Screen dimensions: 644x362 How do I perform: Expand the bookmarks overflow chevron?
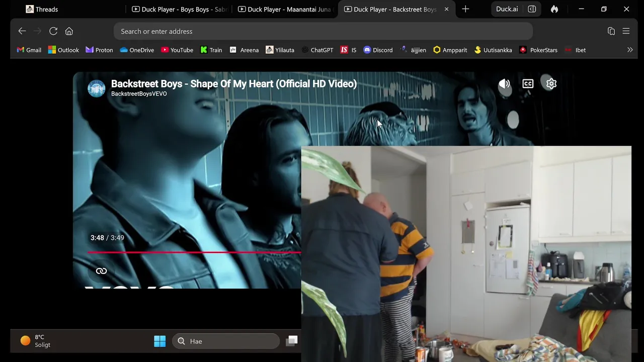(x=630, y=50)
